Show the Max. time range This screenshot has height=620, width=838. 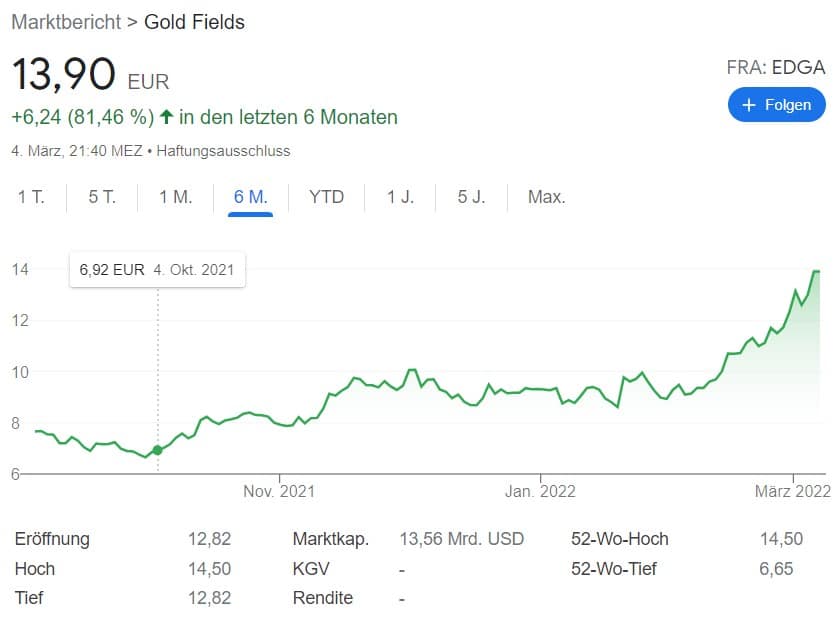[x=546, y=197]
